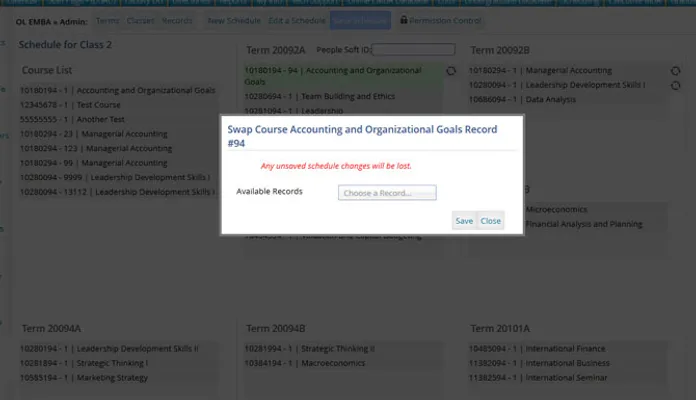
Task: Click swap icon beside Accounting and Organizational Goals
Action: (x=451, y=71)
